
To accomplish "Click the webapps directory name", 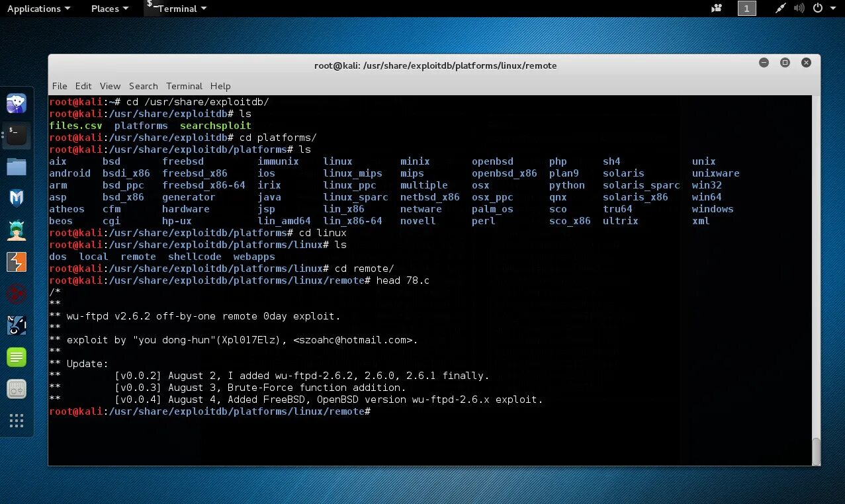I will [x=254, y=257].
